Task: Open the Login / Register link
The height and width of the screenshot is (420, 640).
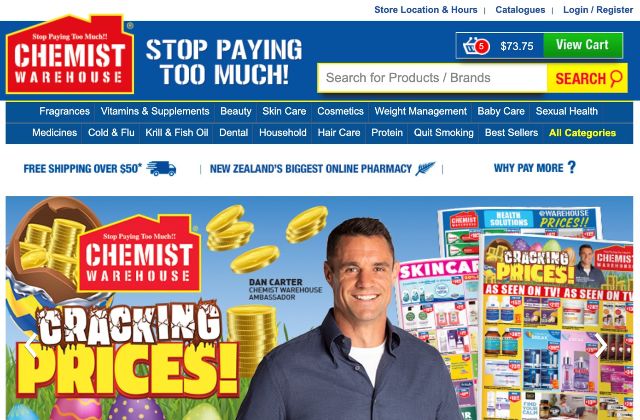Action: click(x=598, y=10)
